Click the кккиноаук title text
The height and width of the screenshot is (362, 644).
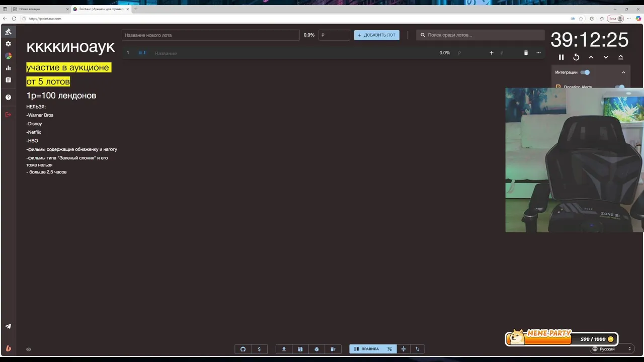[x=70, y=47]
